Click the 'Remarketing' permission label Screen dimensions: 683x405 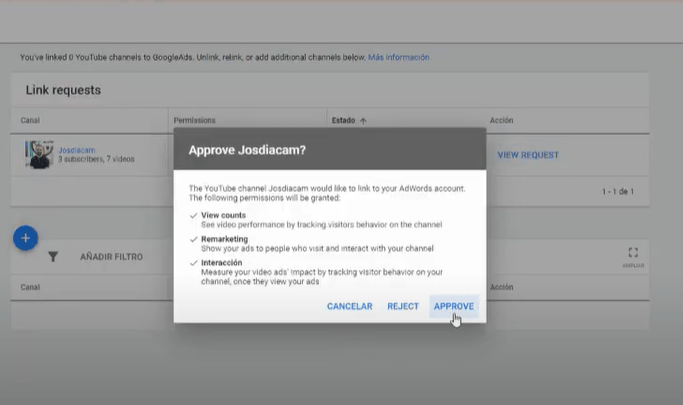(224, 239)
